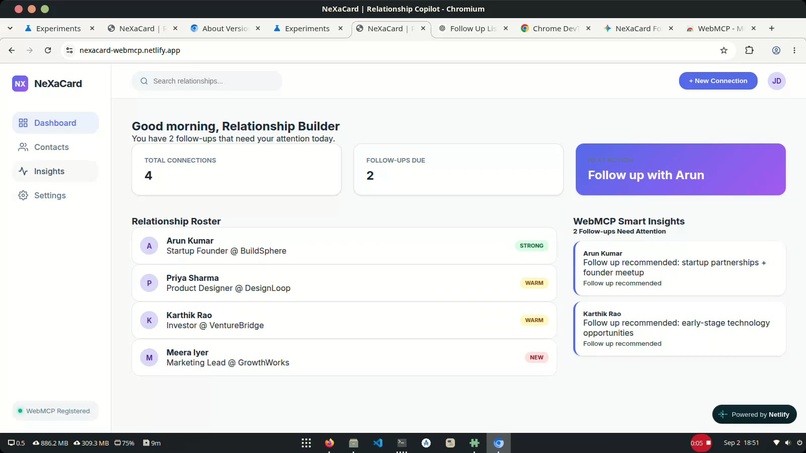Close the active NeXaCard tab
This screenshot has width=806, height=453.
tap(423, 28)
